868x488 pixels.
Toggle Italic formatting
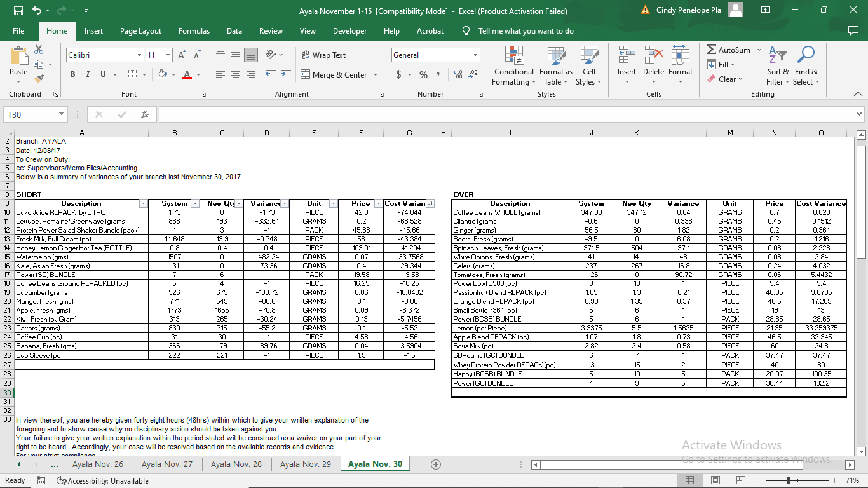pyautogui.click(x=88, y=74)
